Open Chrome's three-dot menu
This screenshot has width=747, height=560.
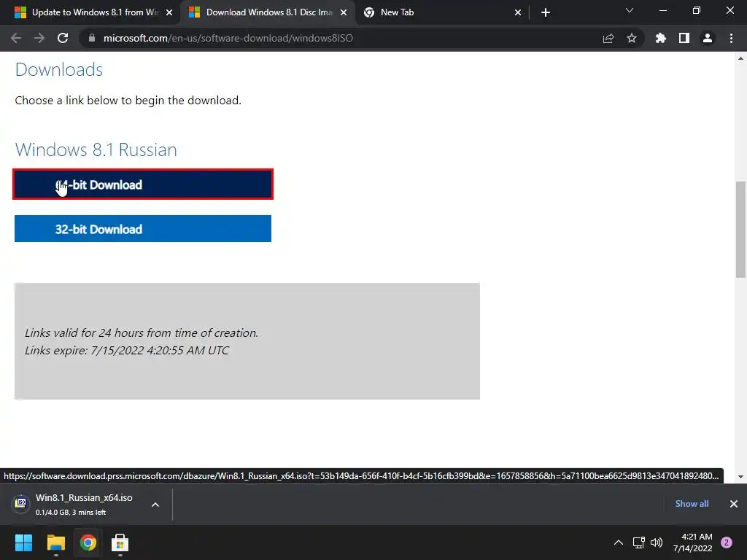point(731,38)
